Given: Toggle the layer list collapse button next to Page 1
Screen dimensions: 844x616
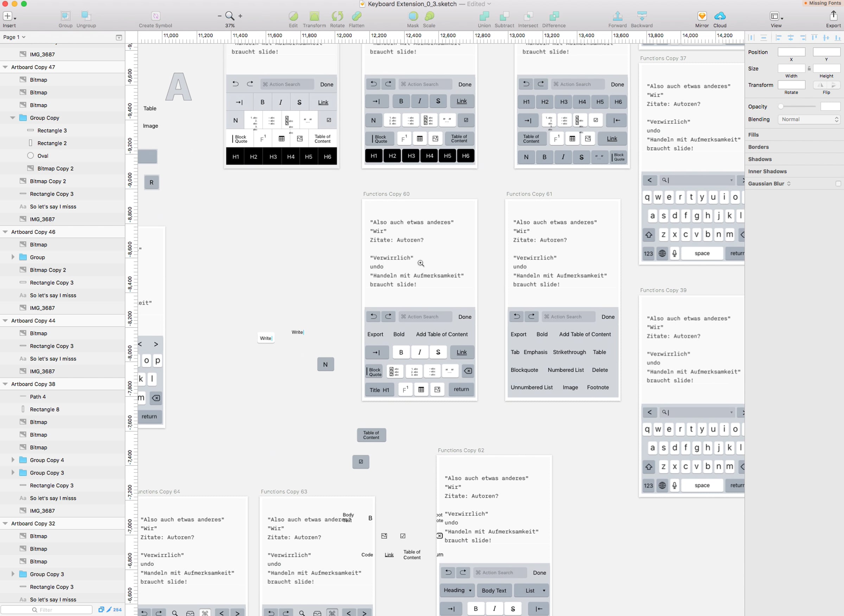Looking at the screenshot, I should 119,37.
